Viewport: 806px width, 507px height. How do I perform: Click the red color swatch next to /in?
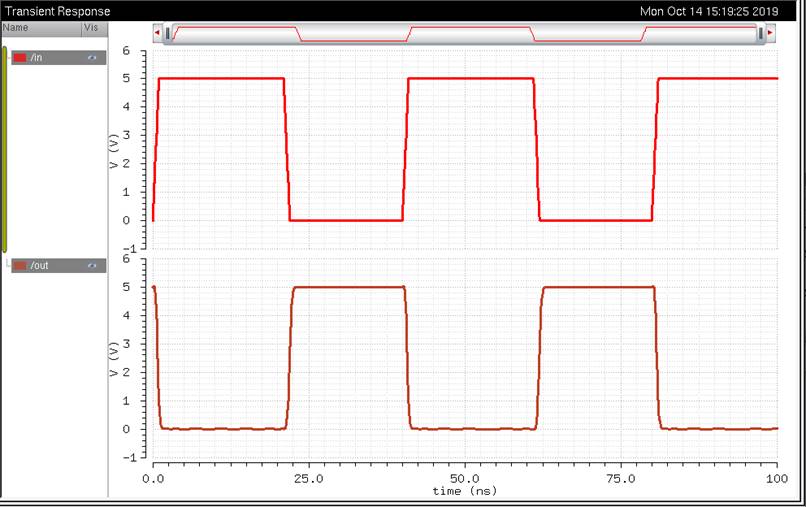tap(20, 58)
